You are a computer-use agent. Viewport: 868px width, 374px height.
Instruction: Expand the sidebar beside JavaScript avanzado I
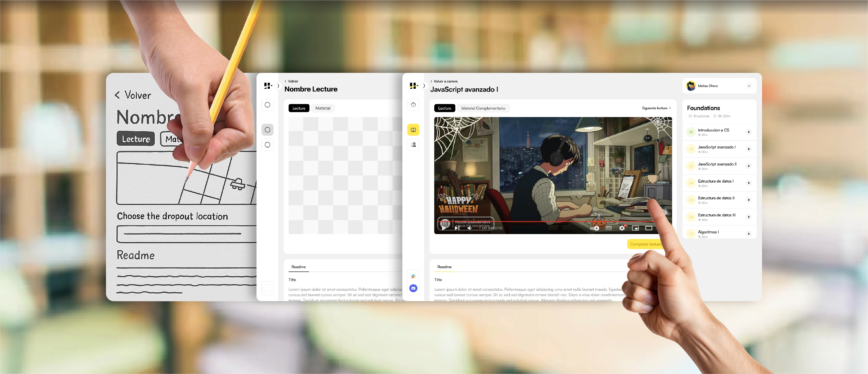pyautogui.click(x=424, y=86)
